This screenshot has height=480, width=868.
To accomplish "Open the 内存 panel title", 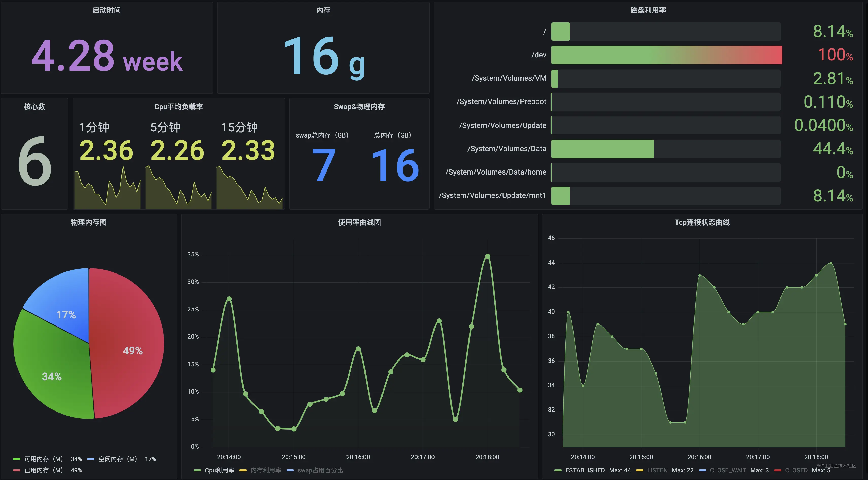I will [x=323, y=10].
